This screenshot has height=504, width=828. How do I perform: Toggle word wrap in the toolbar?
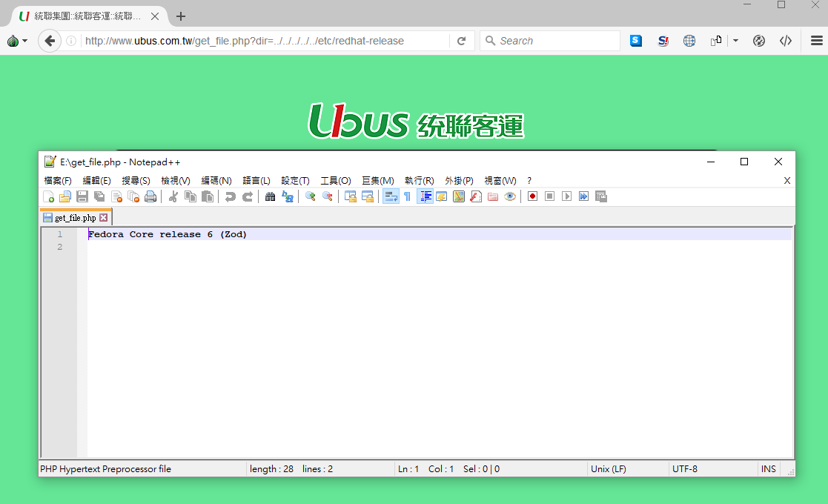point(391,197)
